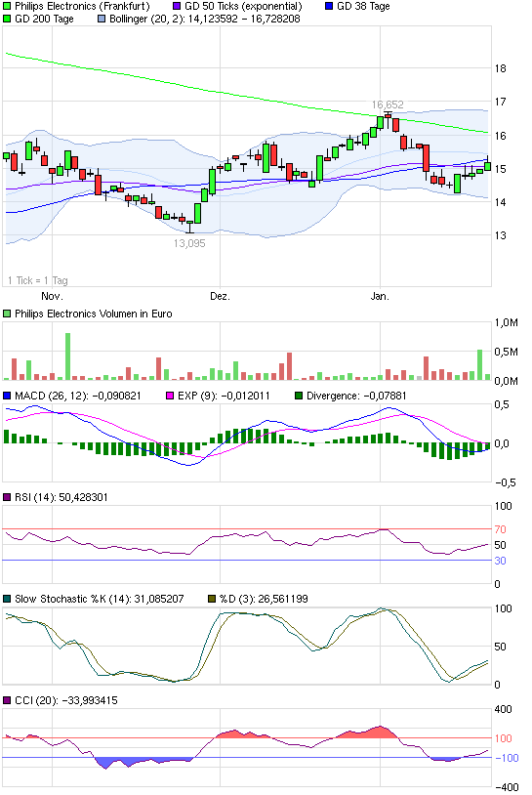The width and height of the screenshot is (532, 795).
Task: Click the green Philips Electronics legend swatch
Action: click(7, 7)
